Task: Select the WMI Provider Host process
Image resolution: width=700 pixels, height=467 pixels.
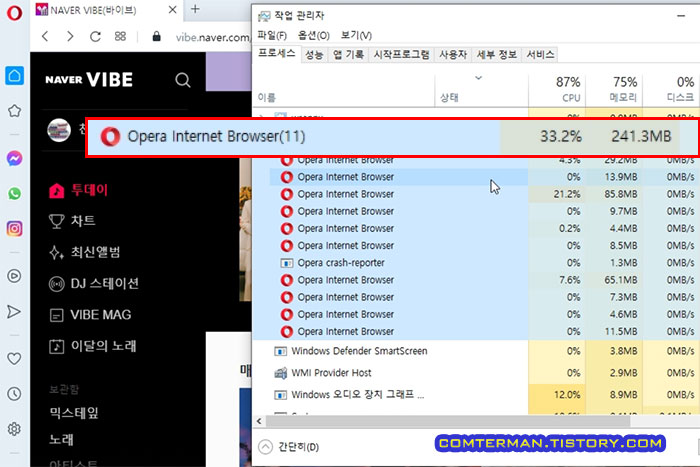Action: tap(475, 373)
